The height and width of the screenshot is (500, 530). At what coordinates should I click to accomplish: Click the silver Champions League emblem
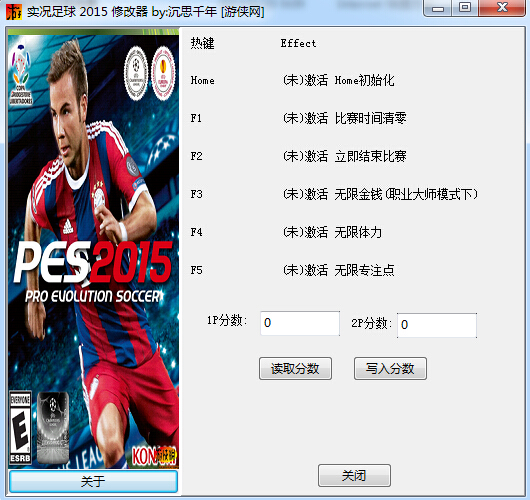[53, 428]
